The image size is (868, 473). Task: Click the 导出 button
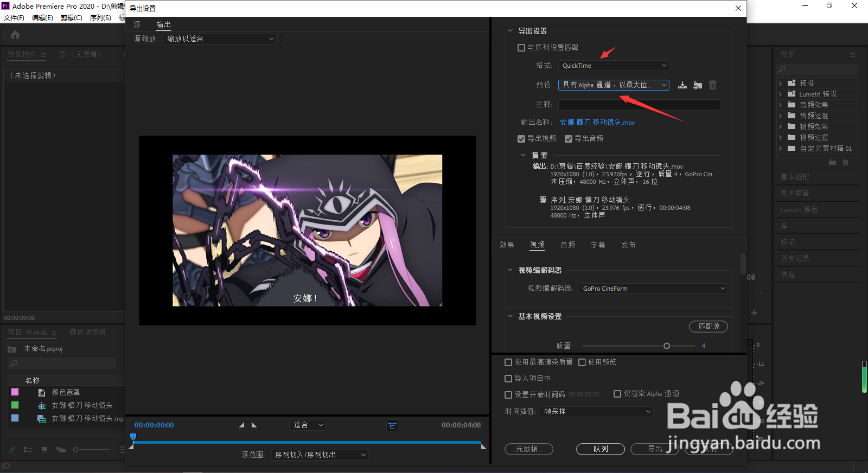tap(655, 449)
